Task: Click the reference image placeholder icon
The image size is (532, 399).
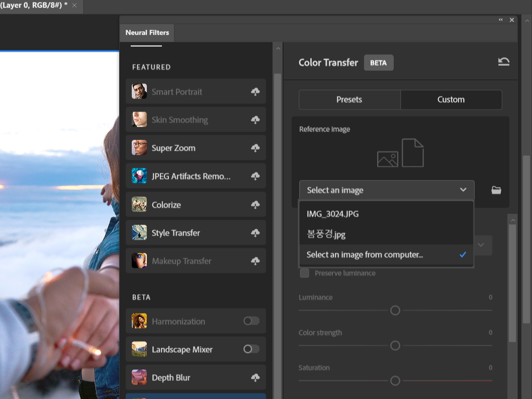Action: tap(400, 153)
